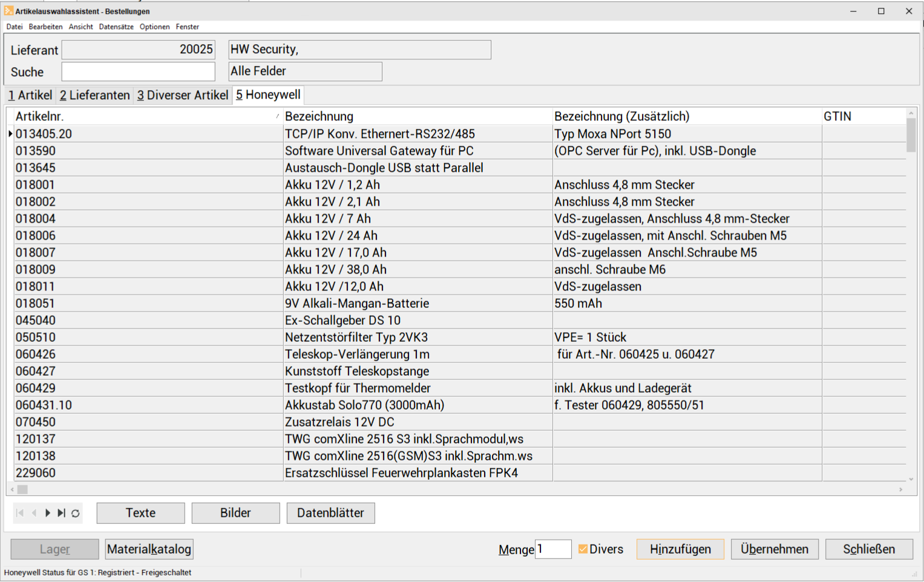
Task: Click the Suche input field
Action: pyautogui.click(x=138, y=71)
